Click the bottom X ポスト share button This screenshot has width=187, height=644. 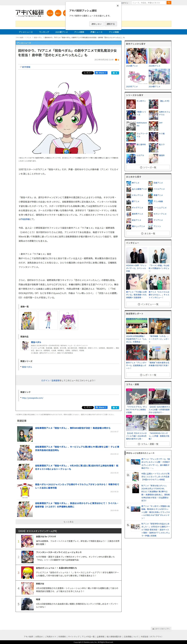88,408
